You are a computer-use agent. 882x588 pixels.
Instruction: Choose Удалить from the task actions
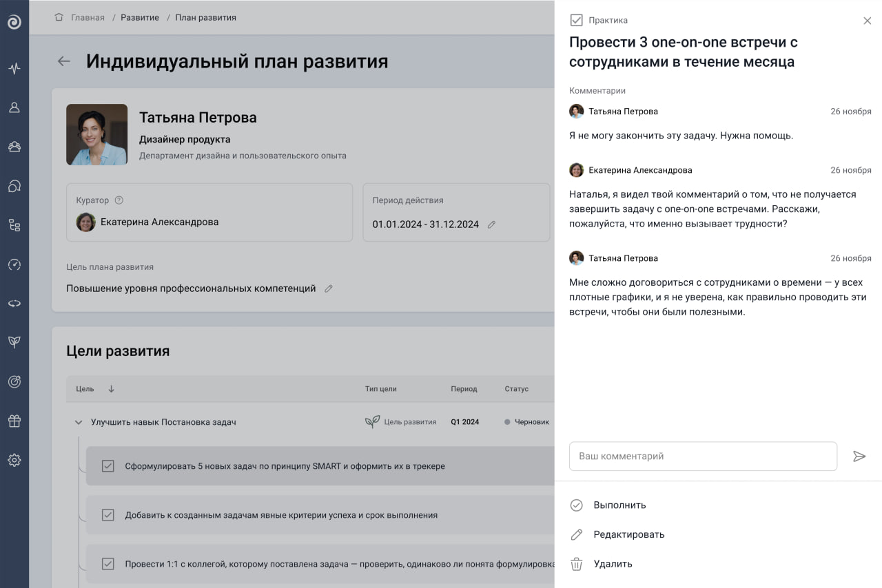point(613,563)
